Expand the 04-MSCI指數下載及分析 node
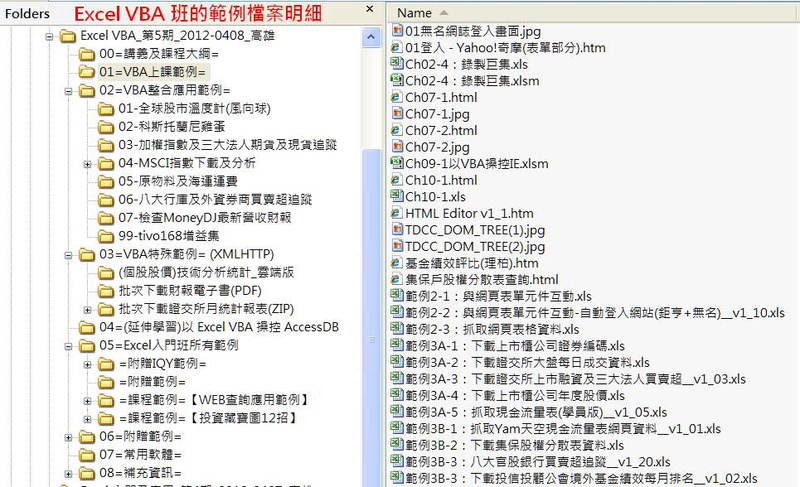Screen dimensions: 800x487 coord(87,164)
